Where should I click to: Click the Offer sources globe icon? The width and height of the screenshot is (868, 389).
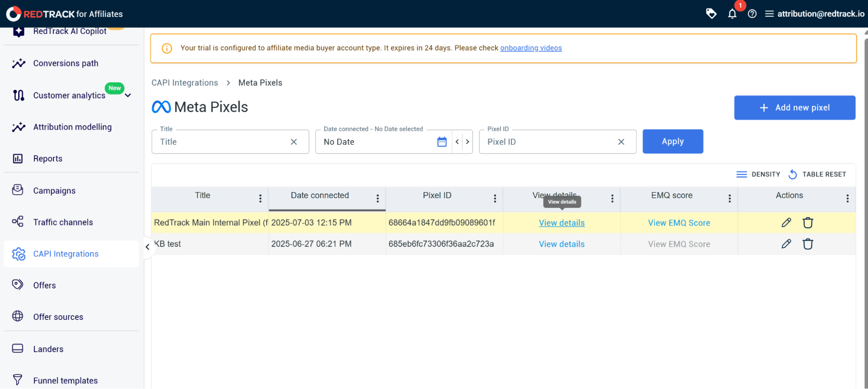(18, 316)
